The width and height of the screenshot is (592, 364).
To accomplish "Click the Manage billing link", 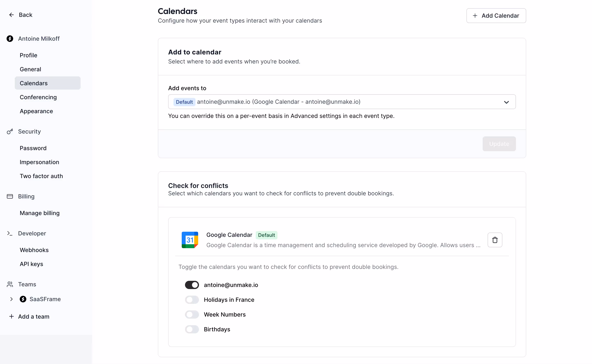I will coord(40,213).
